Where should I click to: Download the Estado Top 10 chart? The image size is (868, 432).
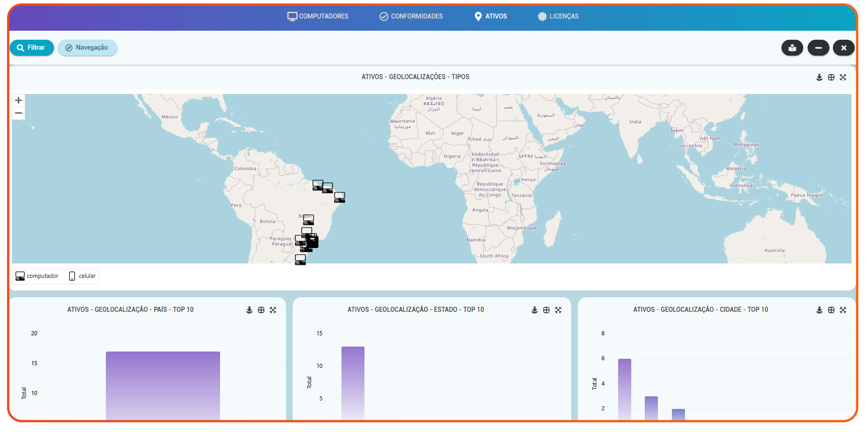point(535,310)
